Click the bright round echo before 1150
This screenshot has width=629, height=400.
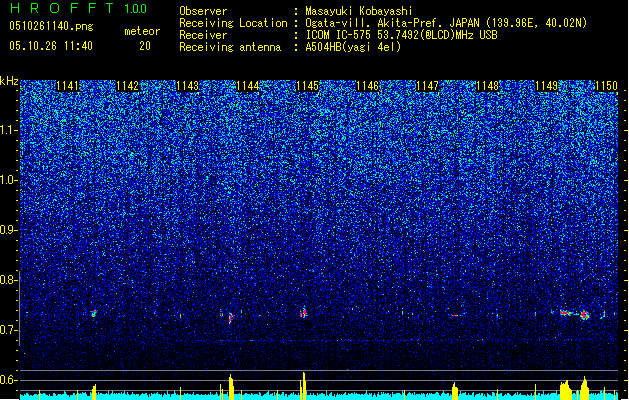point(584,315)
